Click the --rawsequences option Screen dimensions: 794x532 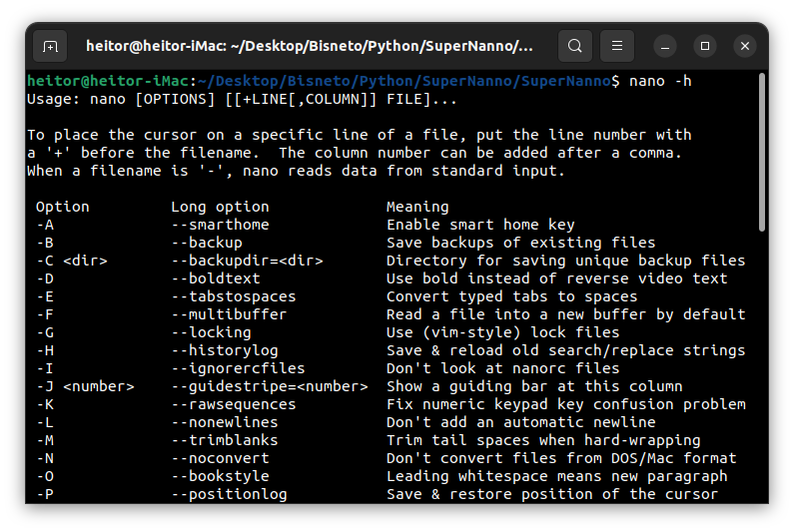tap(234, 404)
